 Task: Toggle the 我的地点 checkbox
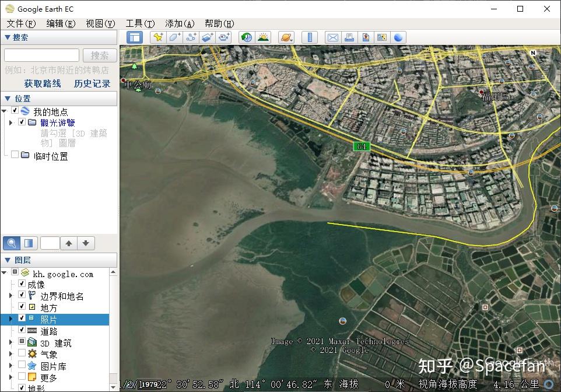click(15, 110)
